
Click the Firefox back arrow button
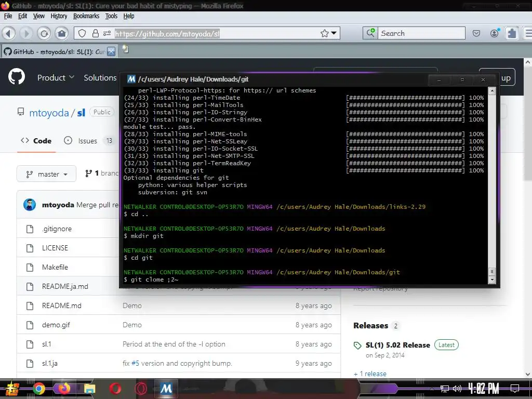point(9,33)
